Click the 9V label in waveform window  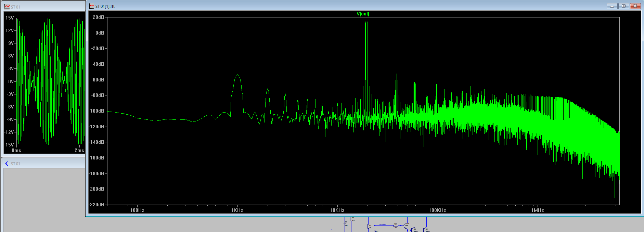[x=11, y=43]
